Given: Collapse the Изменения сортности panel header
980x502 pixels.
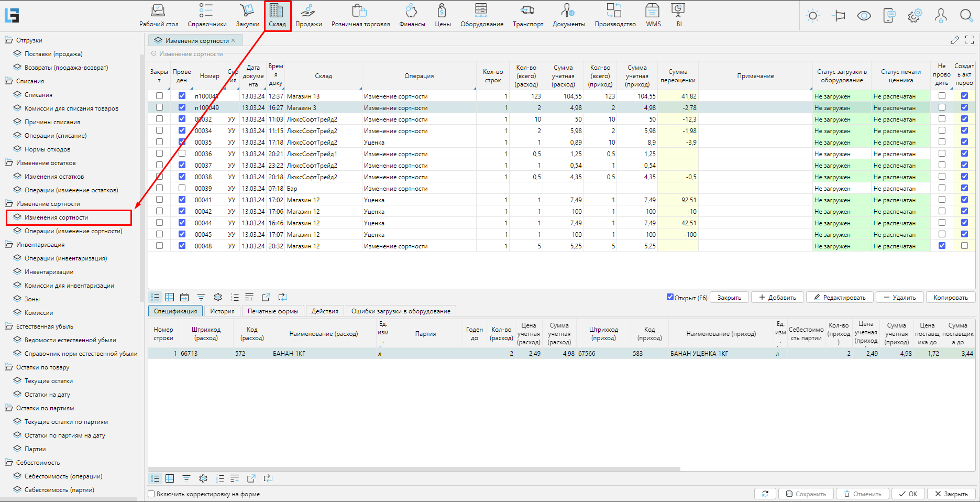Looking at the screenshot, I should pyautogui.click(x=154, y=53).
